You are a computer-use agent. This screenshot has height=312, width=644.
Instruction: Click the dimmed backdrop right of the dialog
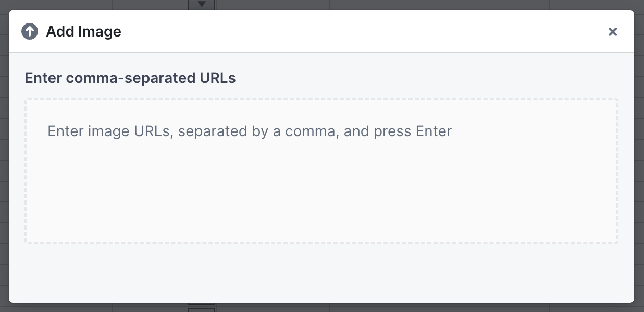pyautogui.click(x=639, y=157)
